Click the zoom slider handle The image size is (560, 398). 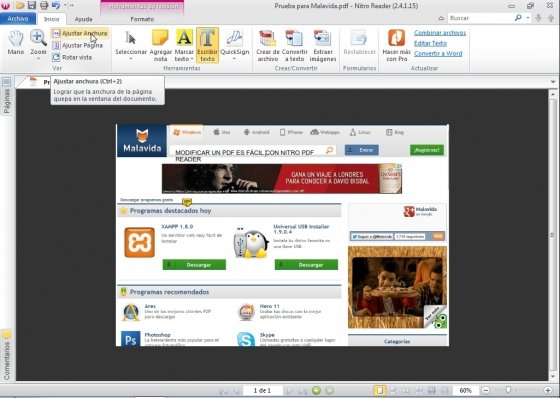coord(508,390)
